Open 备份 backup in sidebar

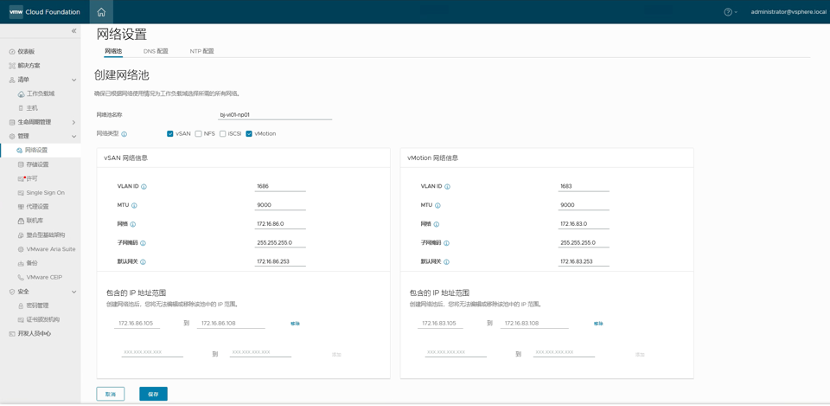[x=32, y=263]
